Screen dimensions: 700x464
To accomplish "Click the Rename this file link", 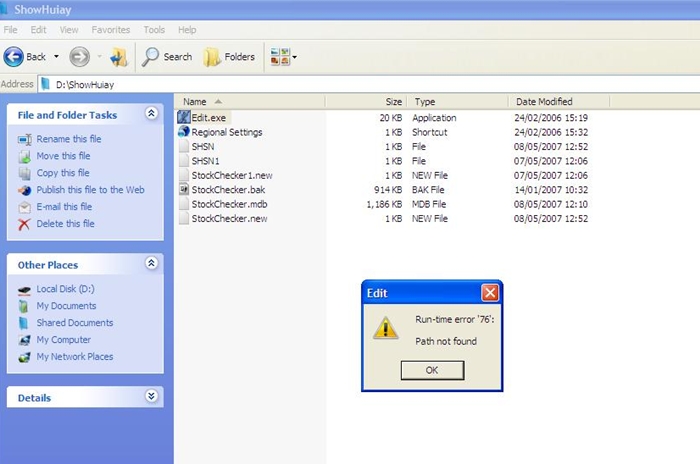I will point(69,139).
